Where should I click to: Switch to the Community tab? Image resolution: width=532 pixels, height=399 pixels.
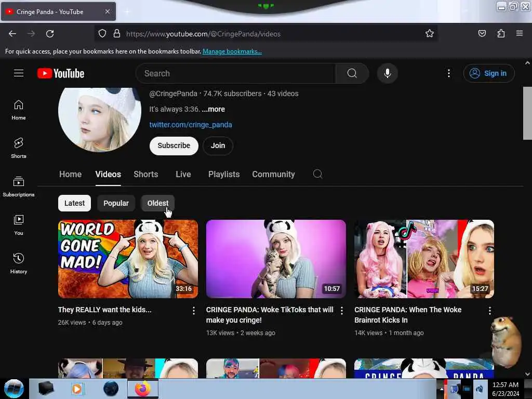[x=273, y=175]
